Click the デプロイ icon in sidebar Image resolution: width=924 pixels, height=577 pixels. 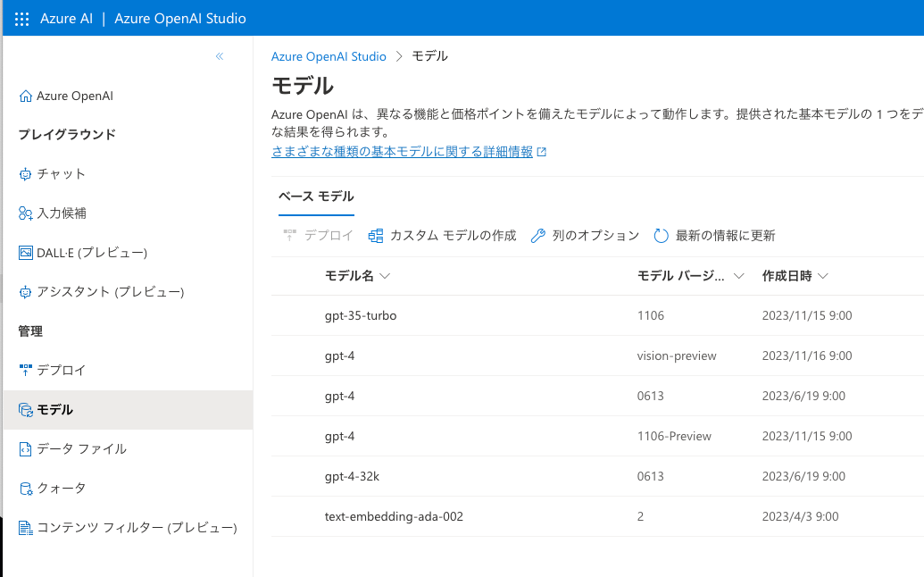[25, 370]
